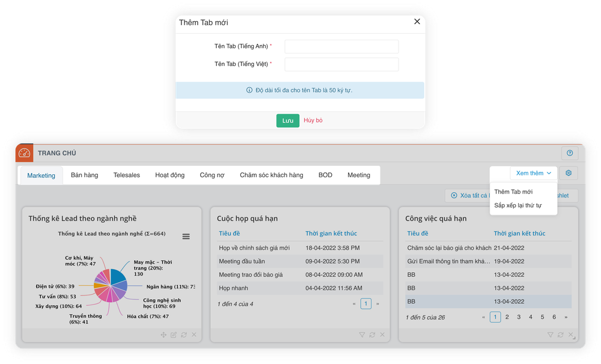Open the dashboard settings gear icon
Image resolution: width=601 pixels, height=364 pixels.
[x=569, y=173]
